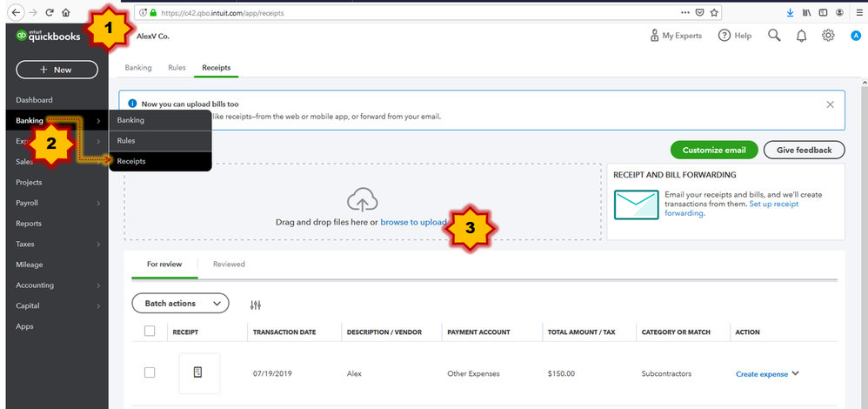Screen dimensions: 868x409
Task: Click the page vertical scrollbar
Action: click(x=865, y=244)
